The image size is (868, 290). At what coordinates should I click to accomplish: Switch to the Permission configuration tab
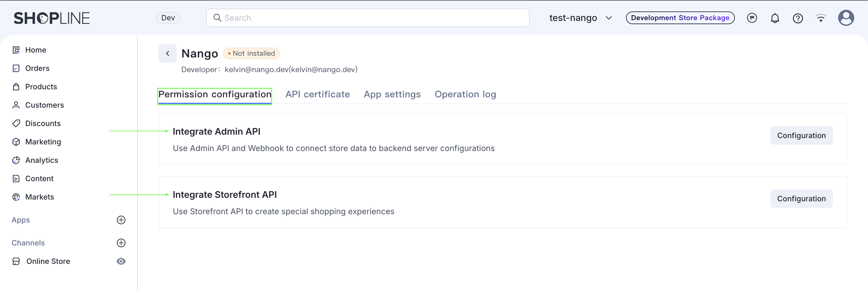[x=215, y=94]
